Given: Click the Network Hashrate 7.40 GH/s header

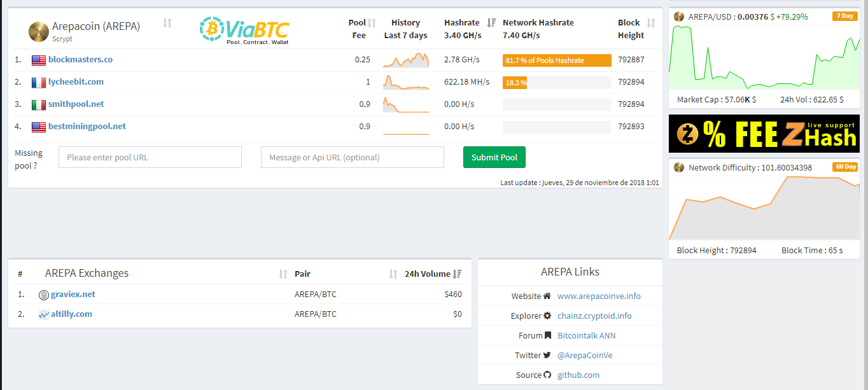Looking at the screenshot, I should [x=538, y=29].
